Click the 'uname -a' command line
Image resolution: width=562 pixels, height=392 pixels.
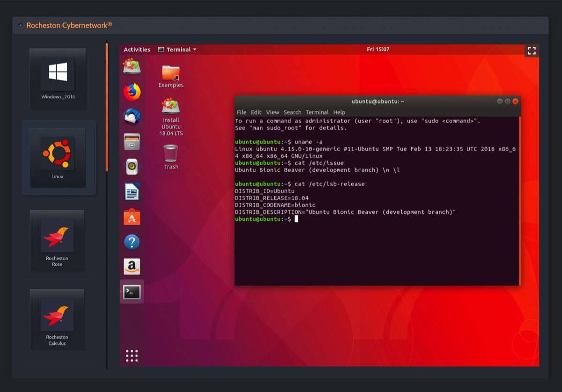click(279, 142)
